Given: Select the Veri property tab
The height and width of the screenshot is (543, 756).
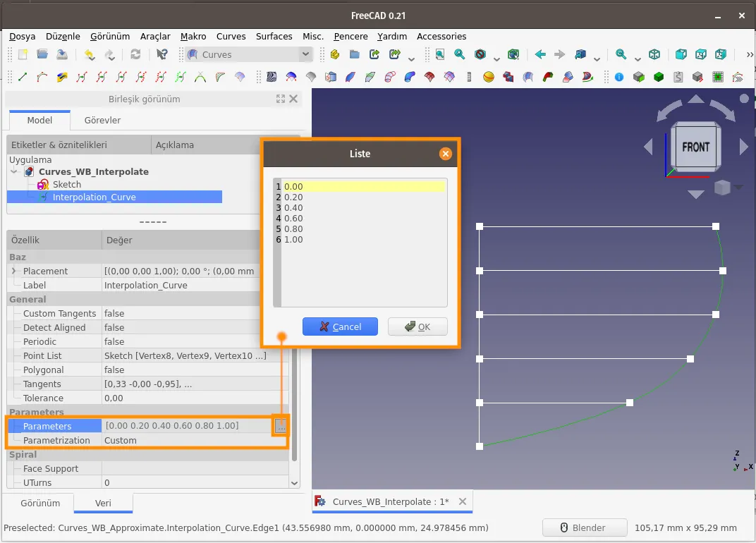Looking at the screenshot, I should (103, 503).
